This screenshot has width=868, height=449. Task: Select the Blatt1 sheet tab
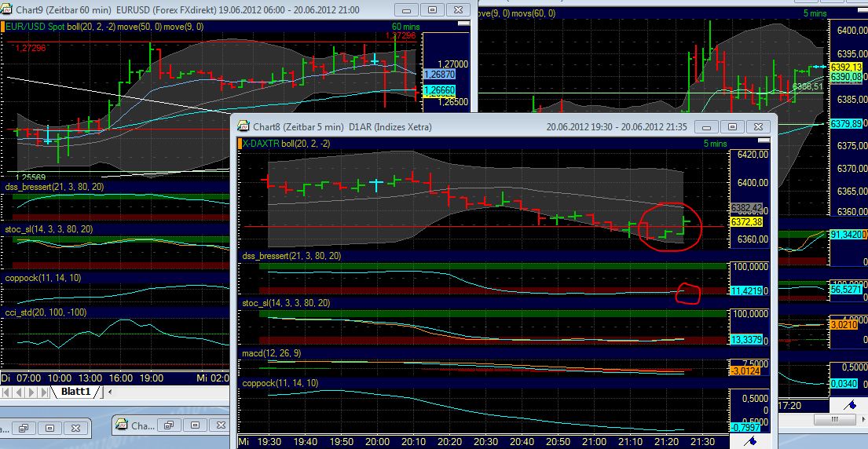click(x=76, y=392)
